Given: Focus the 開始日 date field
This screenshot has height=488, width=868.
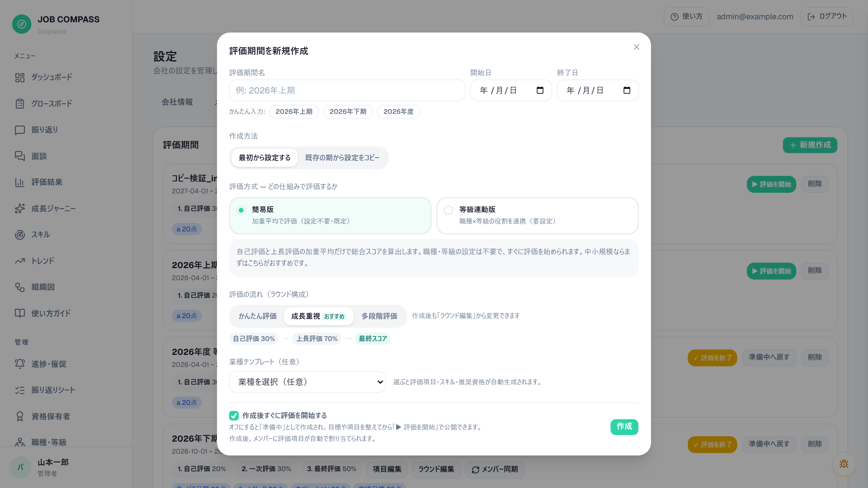Looking at the screenshot, I should (511, 90).
